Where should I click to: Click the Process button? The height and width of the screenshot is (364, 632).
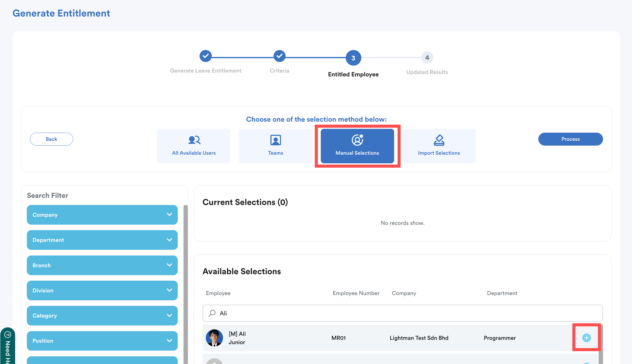pos(570,139)
